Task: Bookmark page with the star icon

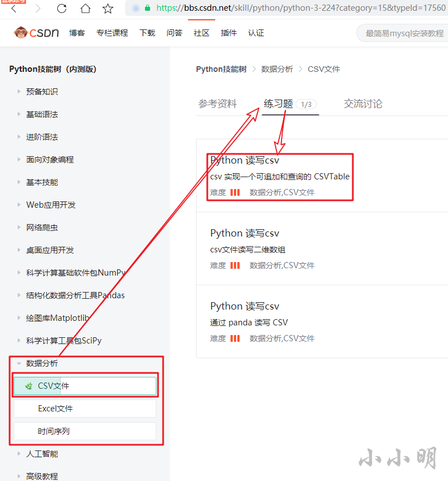Action: (x=108, y=8)
